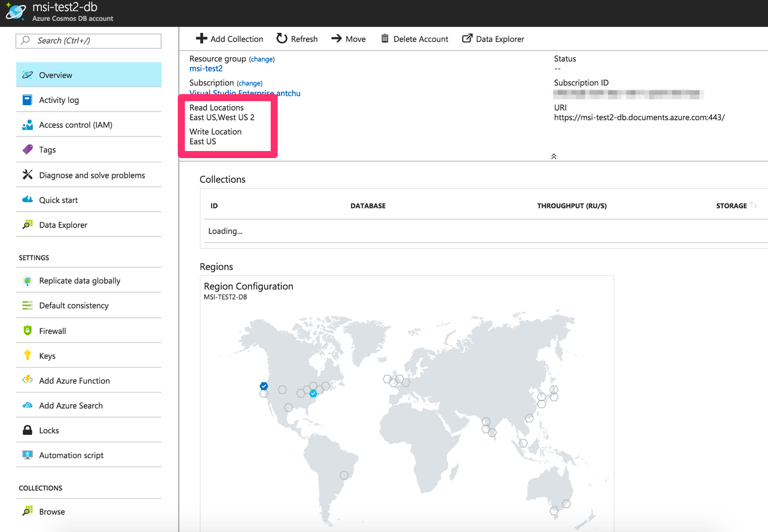Click the Locks padlock icon
Screen dimensions: 768x532
coord(27,430)
